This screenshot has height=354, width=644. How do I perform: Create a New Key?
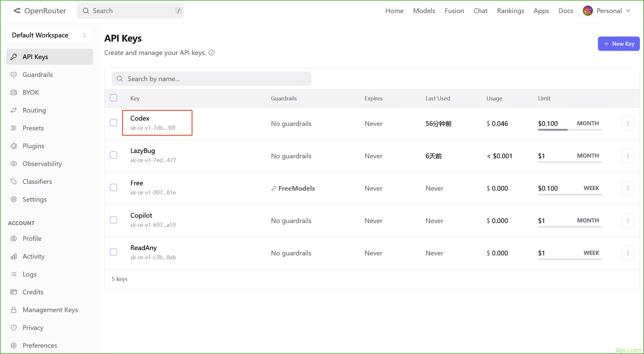tap(618, 44)
